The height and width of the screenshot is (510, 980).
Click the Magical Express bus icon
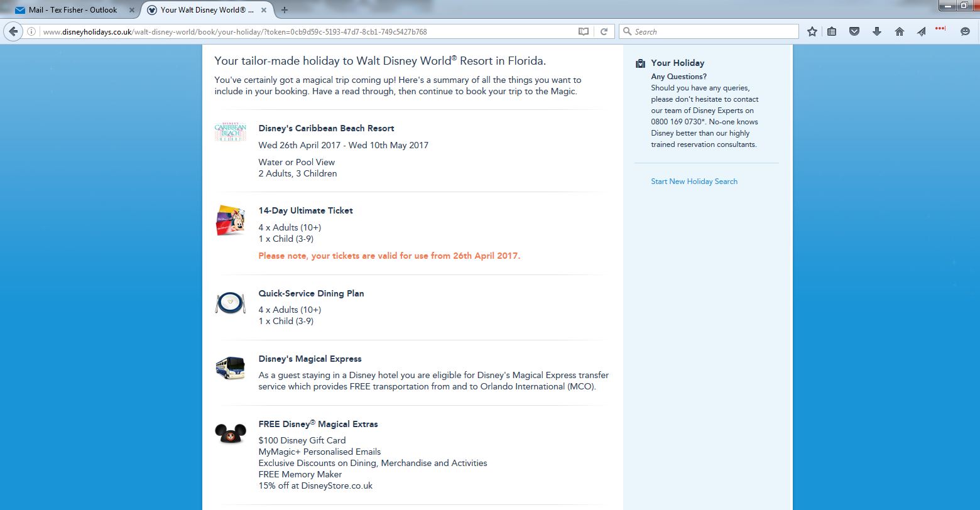point(230,367)
